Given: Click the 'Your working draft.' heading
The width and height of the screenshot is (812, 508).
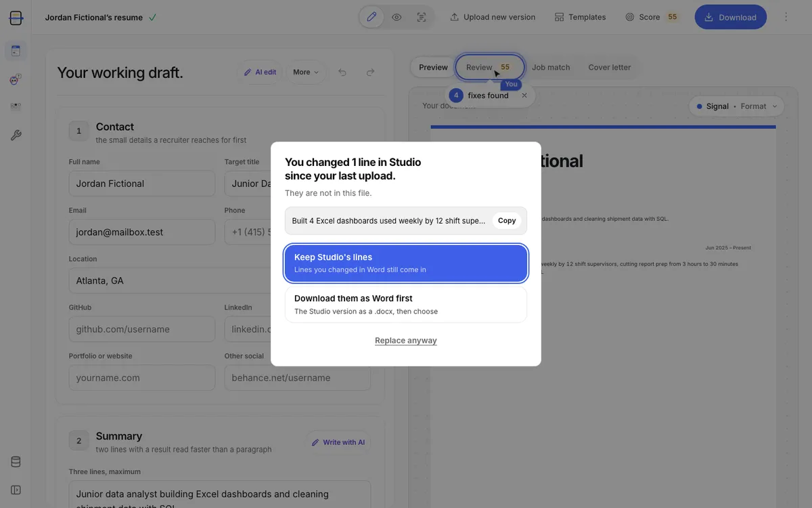Looking at the screenshot, I should pyautogui.click(x=120, y=72).
